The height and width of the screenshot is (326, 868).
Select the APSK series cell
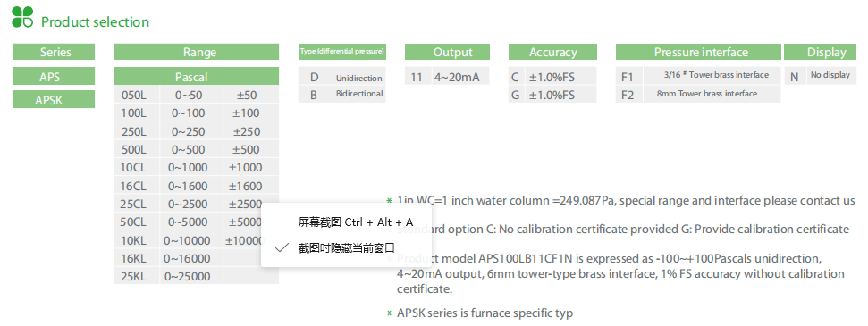(54, 100)
